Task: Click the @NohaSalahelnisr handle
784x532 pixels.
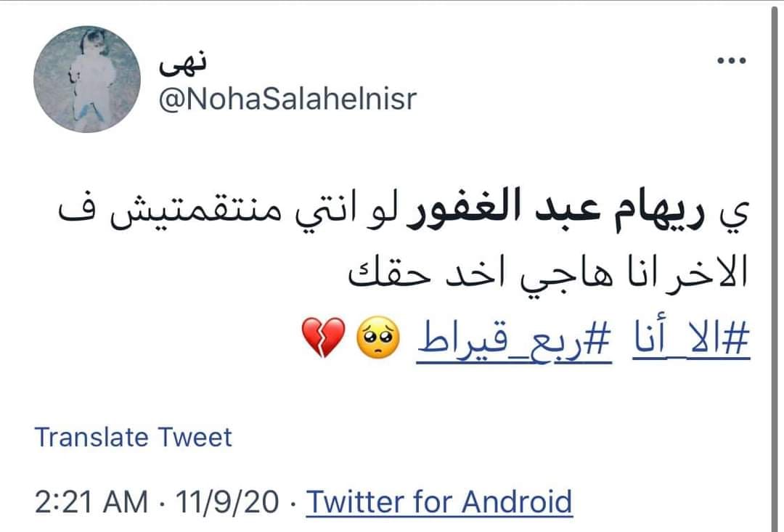Action: [x=287, y=99]
